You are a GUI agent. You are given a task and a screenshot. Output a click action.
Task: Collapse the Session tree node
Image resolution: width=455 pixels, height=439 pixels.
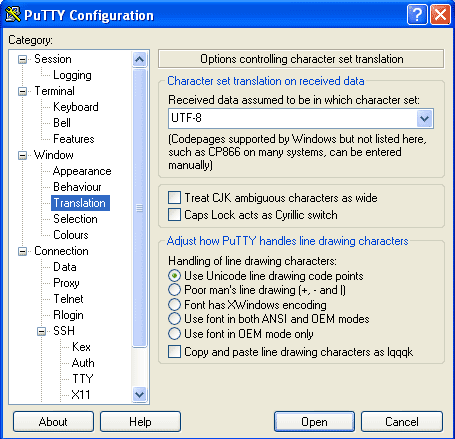coord(22,60)
